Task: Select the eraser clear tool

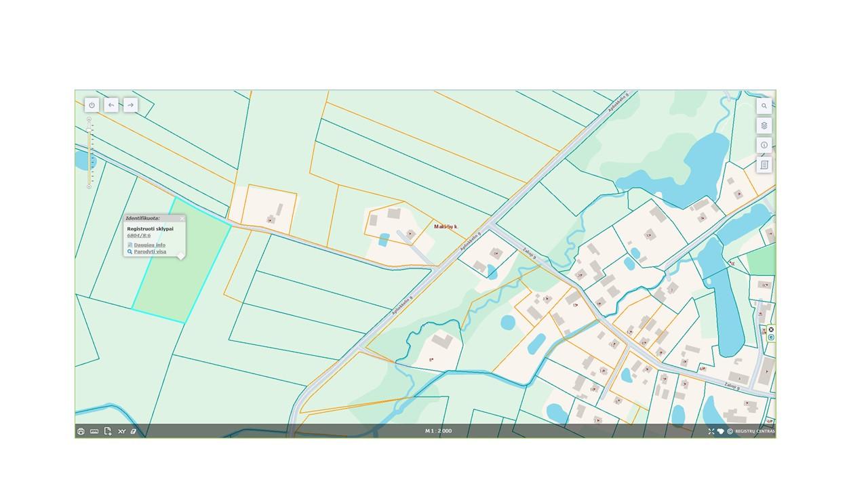Action: click(134, 431)
